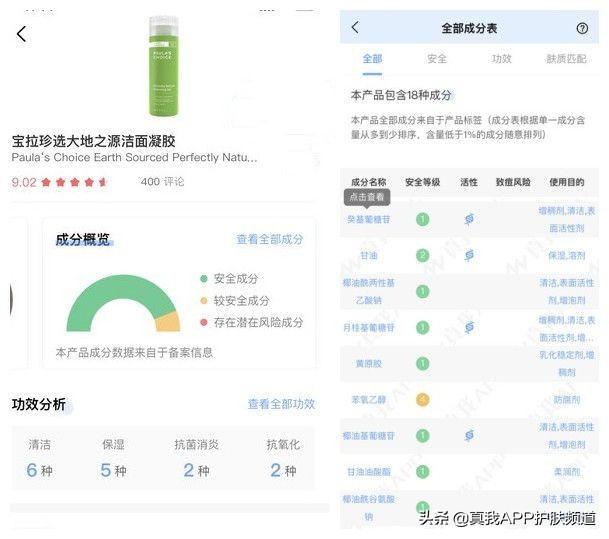Screen dimensions: 609x539
Task: Tap the 存在潜在风险成分 legend entry
Action: coord(251,322)
